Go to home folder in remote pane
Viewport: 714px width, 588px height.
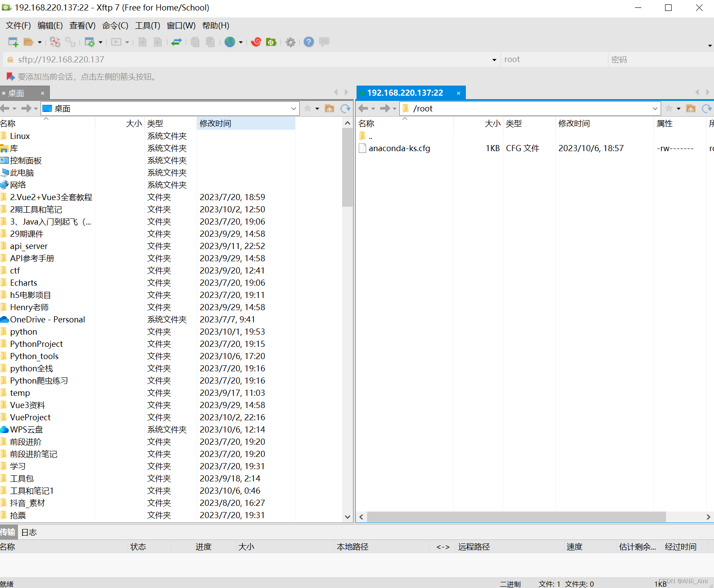tap(691, 108)
